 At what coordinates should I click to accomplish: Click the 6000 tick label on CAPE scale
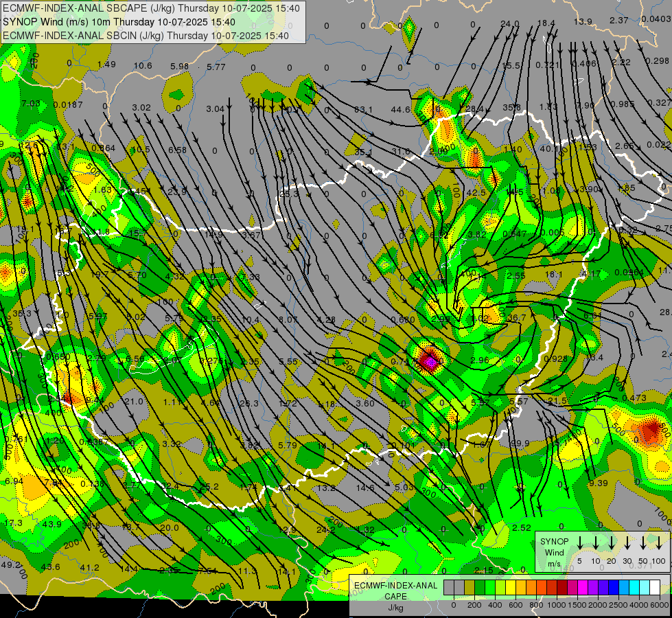point(659,605)
